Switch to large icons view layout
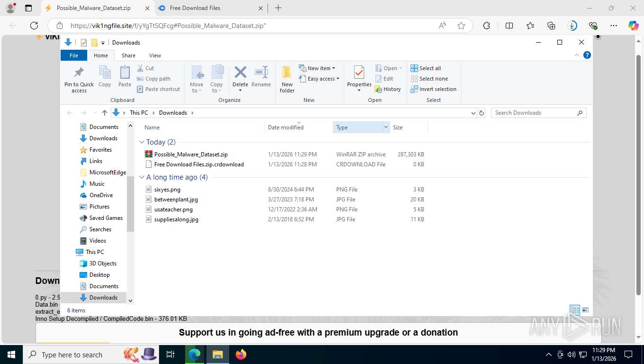The image size is (644, 364). click(x=585, y=310)
